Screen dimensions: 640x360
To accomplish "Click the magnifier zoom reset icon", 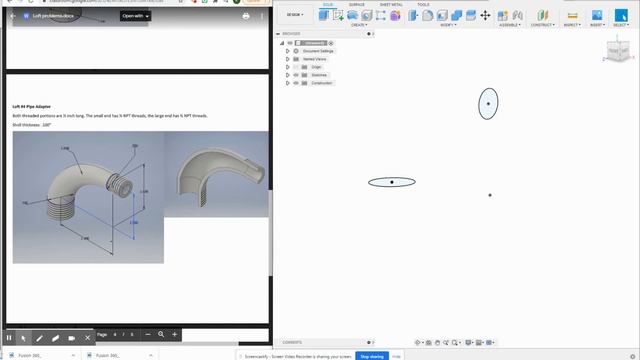I will (x=161, y=334).
